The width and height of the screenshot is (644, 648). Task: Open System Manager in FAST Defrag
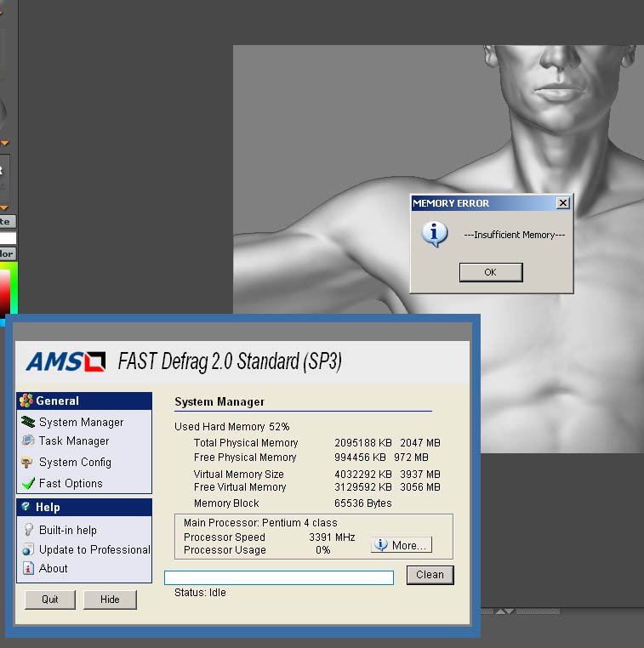pyautogui.click(x=82, y=422)
